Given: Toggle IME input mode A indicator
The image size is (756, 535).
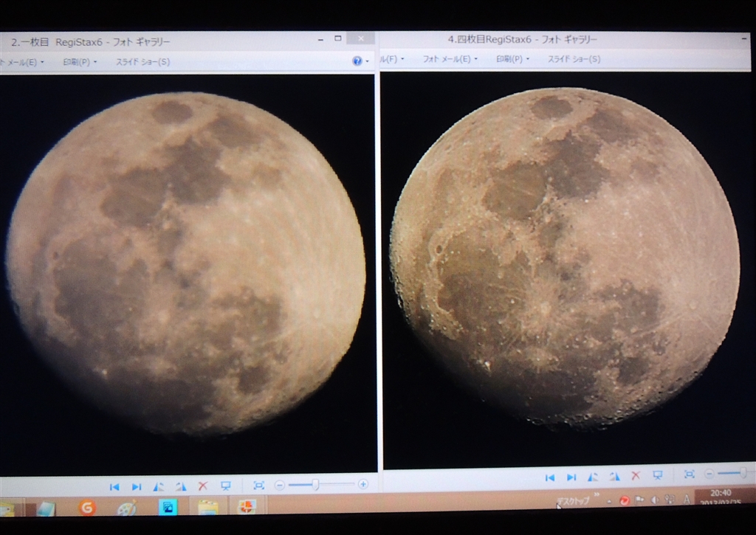Looking at the screenshot, I should [687, 500].
